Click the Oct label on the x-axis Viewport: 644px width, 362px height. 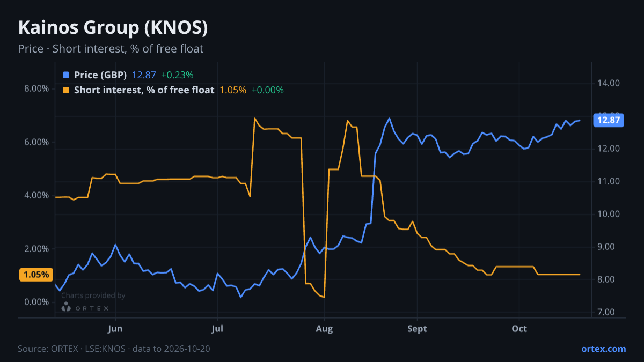coord(519,328)
